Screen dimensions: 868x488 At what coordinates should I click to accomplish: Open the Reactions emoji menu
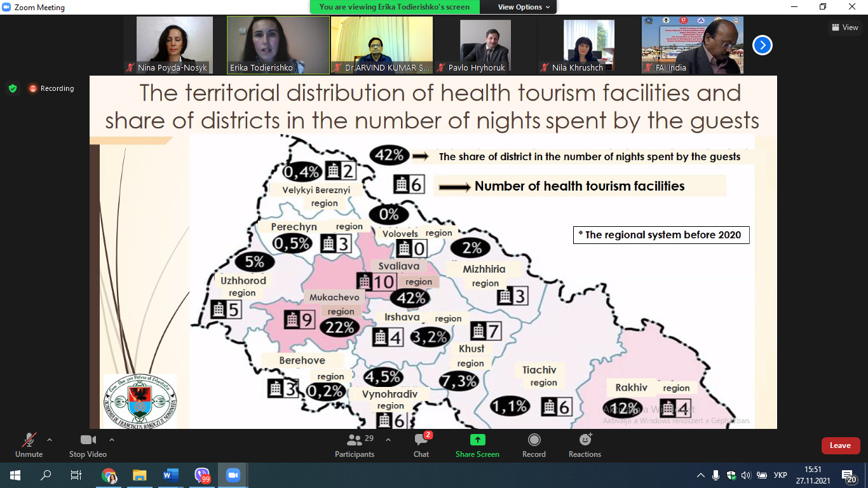[x=585, y=440]
